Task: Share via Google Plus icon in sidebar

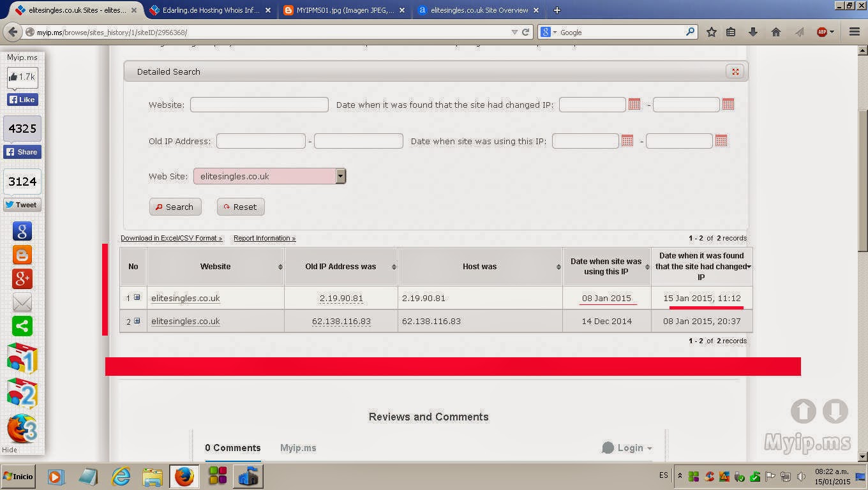Action: click(x=22, y=279)
